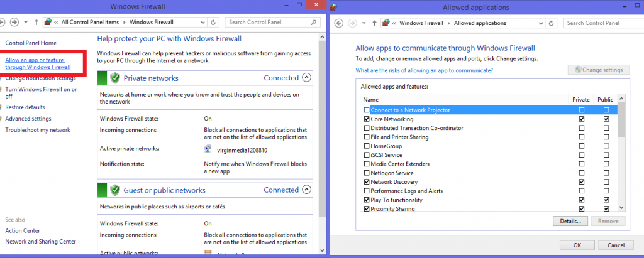Open recent locations dropdown in Windows Firewall window

(25, 23)
